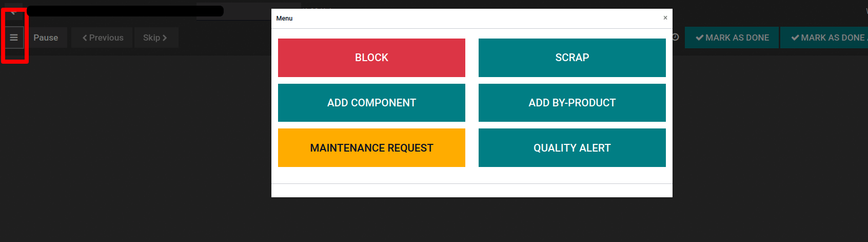Click the Menu dialog title
868x242 pixels.
coord(284,18)
